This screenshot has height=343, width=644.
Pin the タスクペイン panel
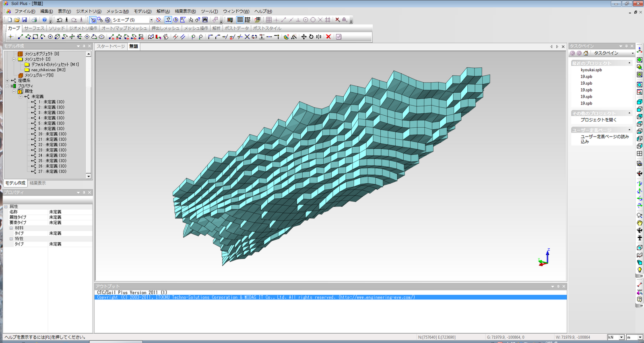[x=626, y=46]
